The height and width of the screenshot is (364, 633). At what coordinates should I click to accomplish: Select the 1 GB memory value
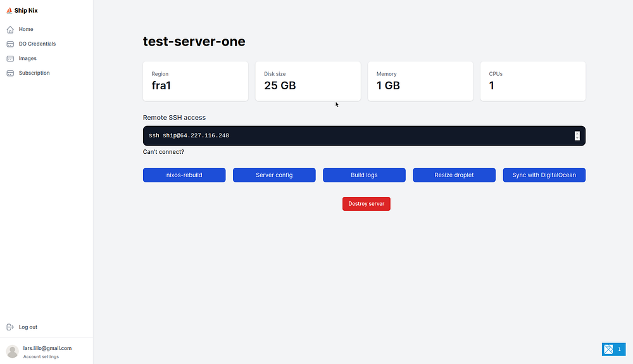(388, 85)
